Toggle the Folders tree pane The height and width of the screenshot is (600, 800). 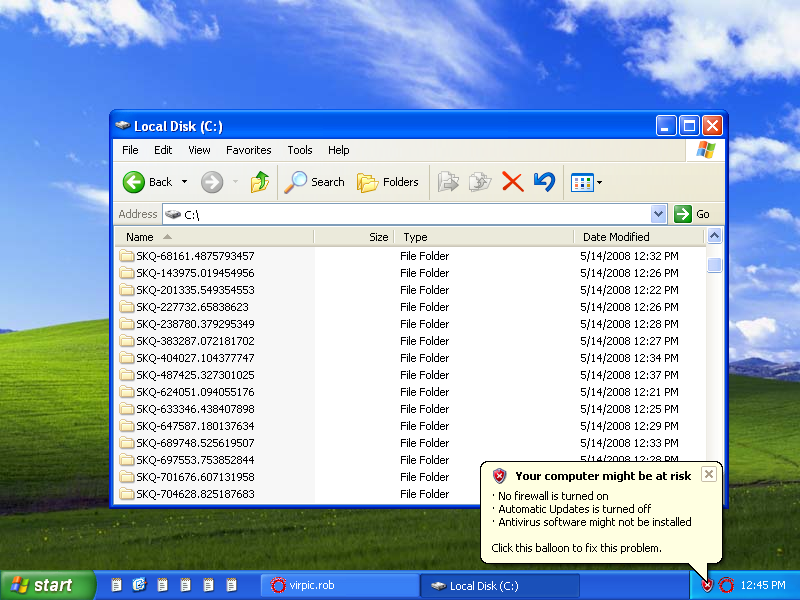pyautogui.click(x=388, y=182)
